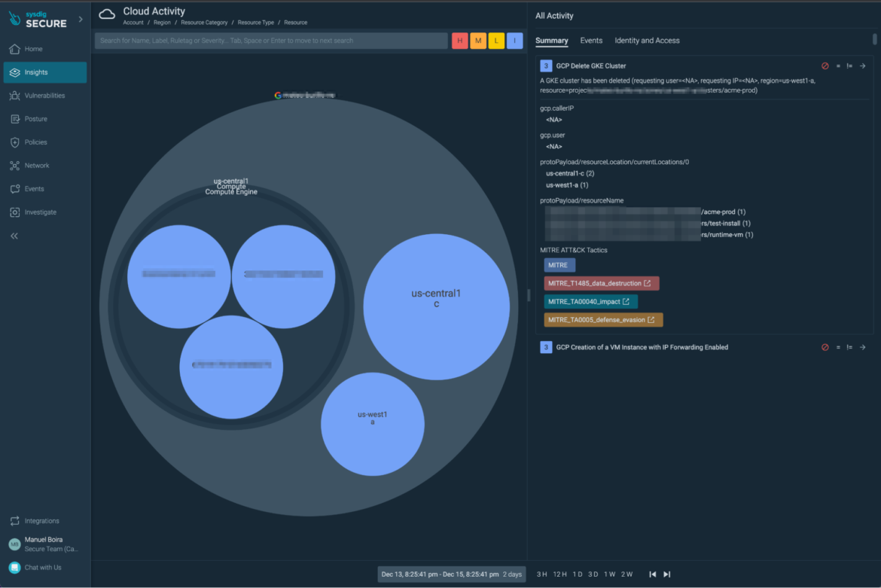
Task: Enable the Info severity filter
Action: pyautogui.click(x=514, y=40)
